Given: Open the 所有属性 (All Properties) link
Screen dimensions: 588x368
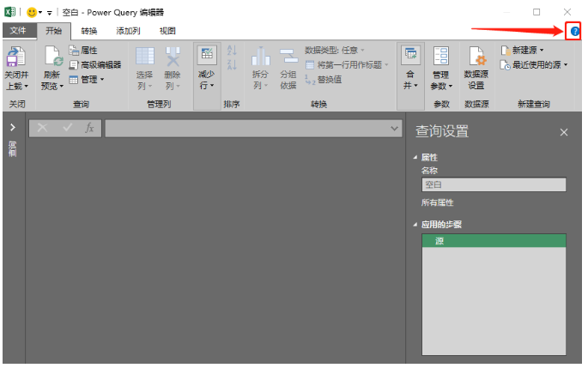Looking at the screenshot, I should pos(437,202).
